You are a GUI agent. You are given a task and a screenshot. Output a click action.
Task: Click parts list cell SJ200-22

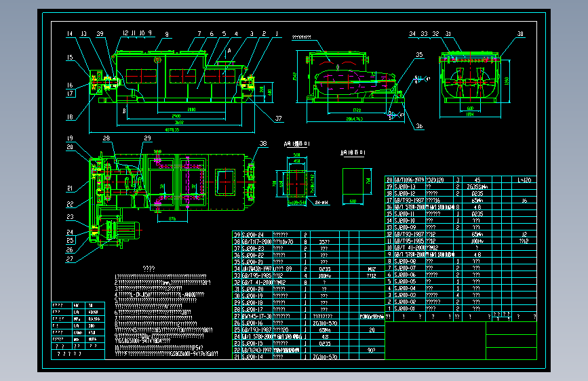click(x=253, y=255)
